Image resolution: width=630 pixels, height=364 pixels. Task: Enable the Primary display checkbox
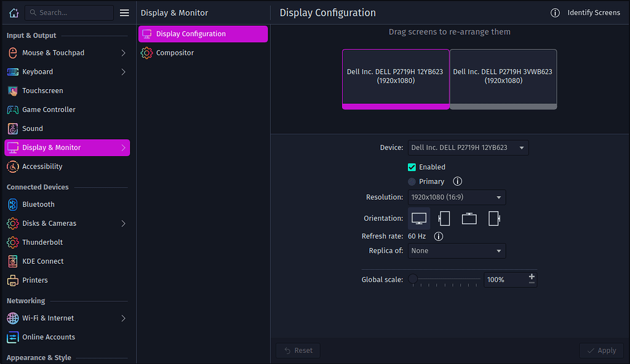click(412, 181)
